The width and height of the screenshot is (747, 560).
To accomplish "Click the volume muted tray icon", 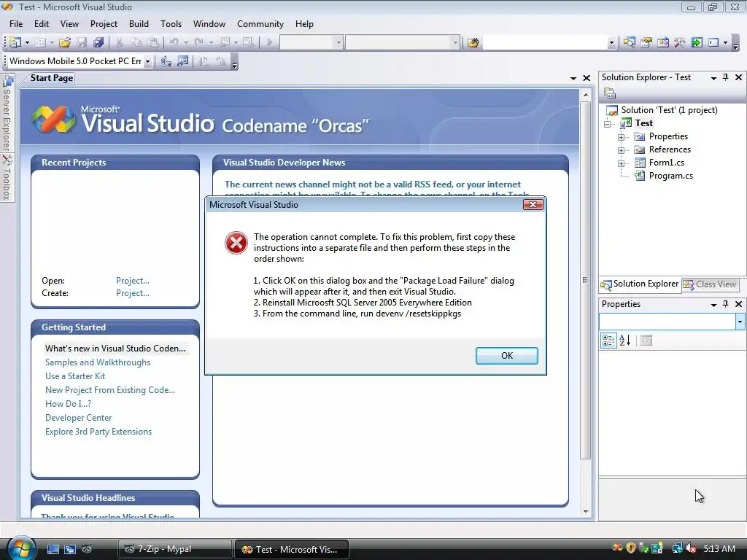I will click(692, 549).
